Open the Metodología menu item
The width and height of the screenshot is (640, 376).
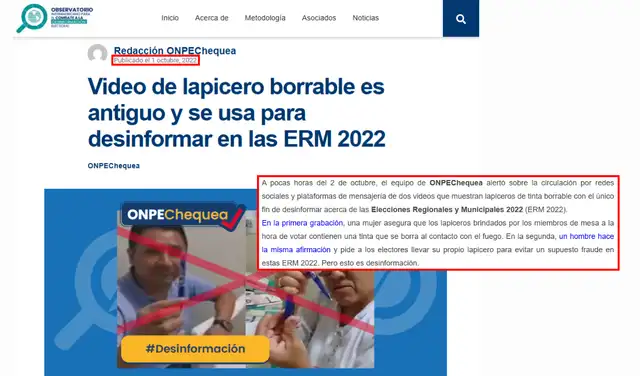point(265,18)
